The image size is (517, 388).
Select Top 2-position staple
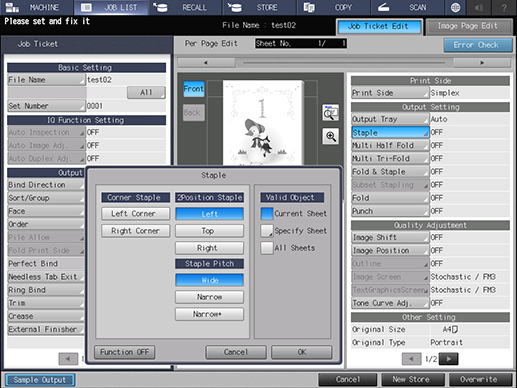pos(209,231)
